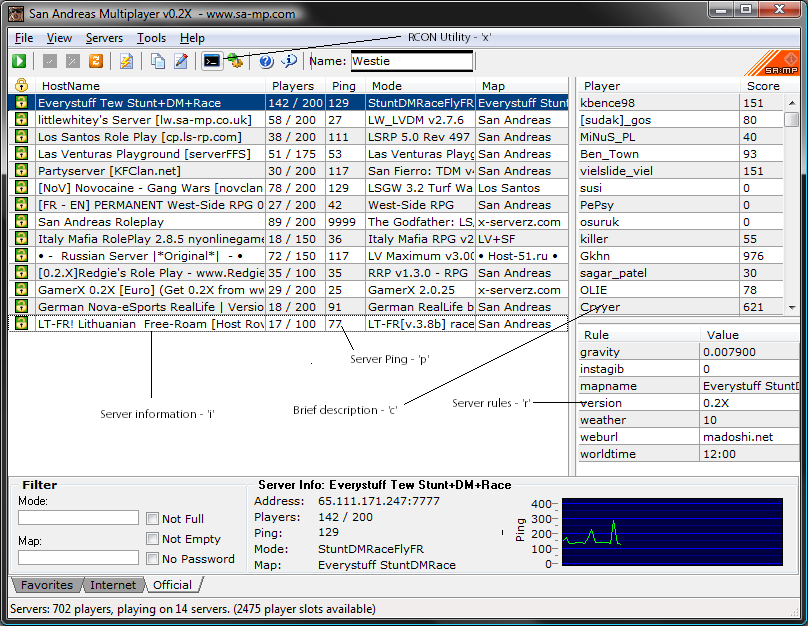The height and width of the screenshot is (626, 808).
Task: Click the copy server info icon
Action: coord(157,61)
